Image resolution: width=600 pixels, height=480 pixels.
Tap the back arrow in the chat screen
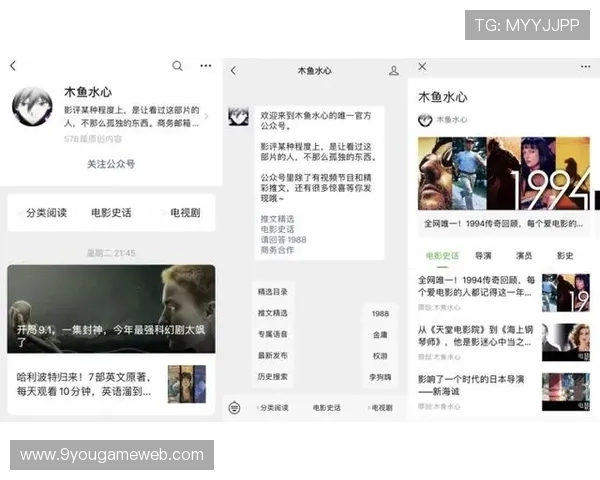coord(233,70)
